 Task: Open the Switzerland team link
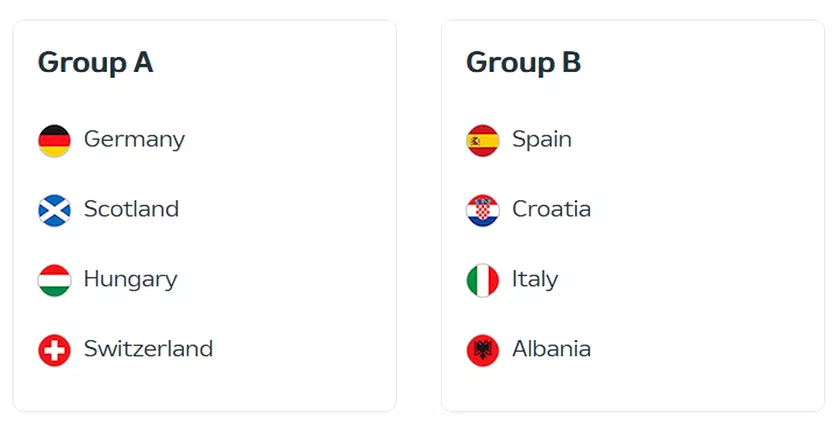148,349
